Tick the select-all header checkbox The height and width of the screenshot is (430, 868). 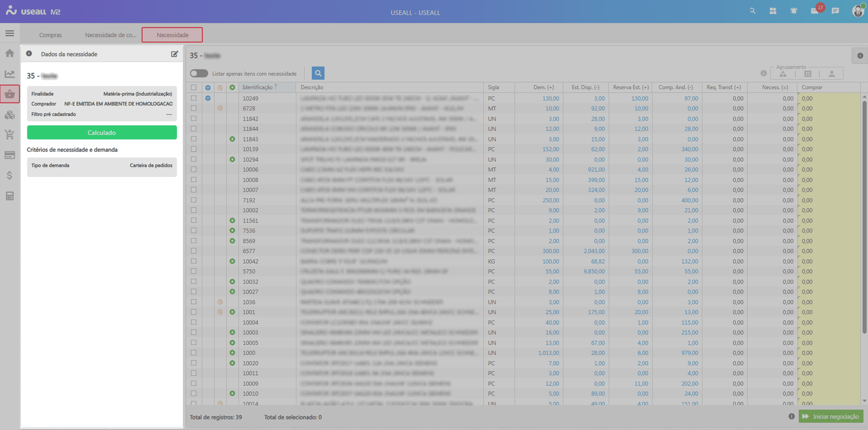point(194,87)
